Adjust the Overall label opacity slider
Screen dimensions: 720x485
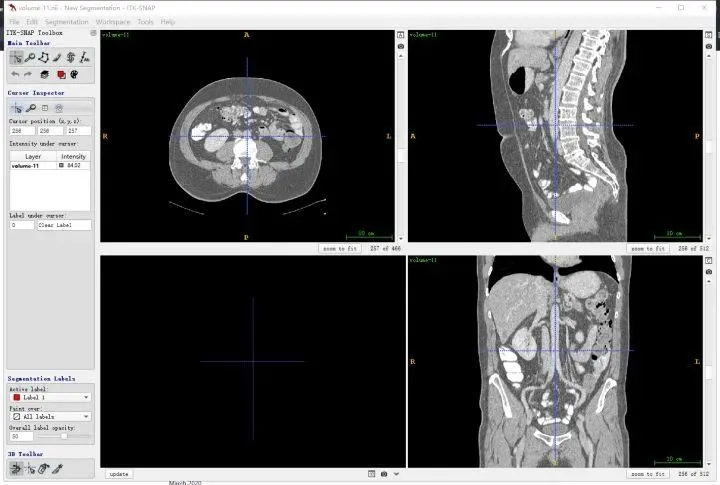pos(63,436)
